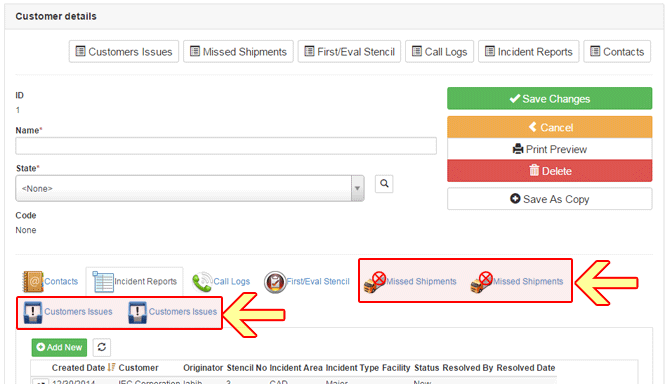The height and width of the screenshot is (384, 666).
Task: Click Save Changes green button
Action: pos(549,99)
